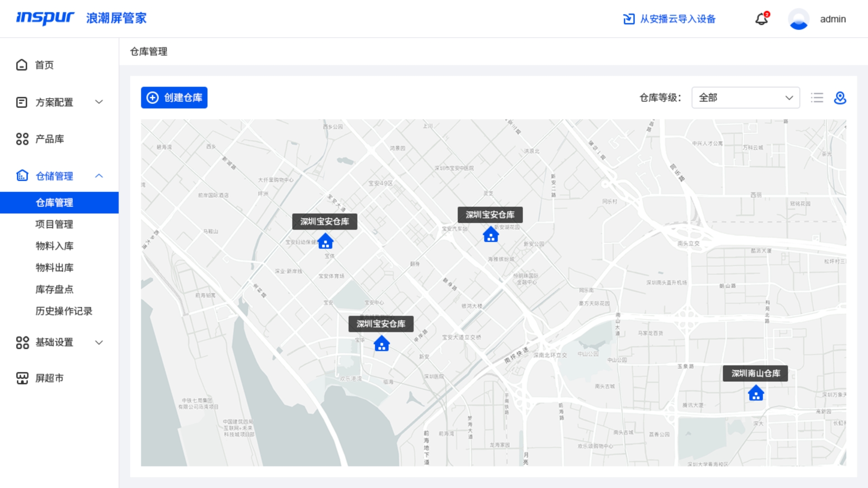Click 深圳宝安仓库 label near 宝安妇幼保健

tap(325, 221)
